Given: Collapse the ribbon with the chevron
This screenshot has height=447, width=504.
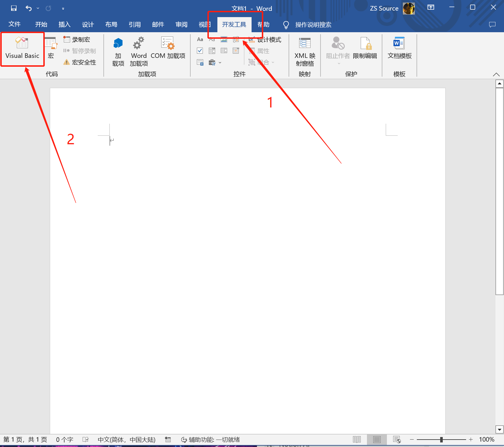Looking at the screenshot, I should (x=496, y=74).
